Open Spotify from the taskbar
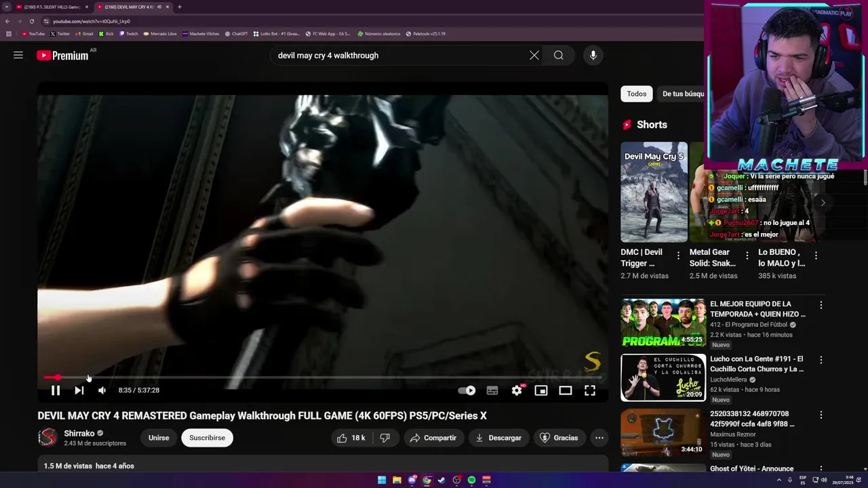 pyautogui.click(x=471, y=480)
